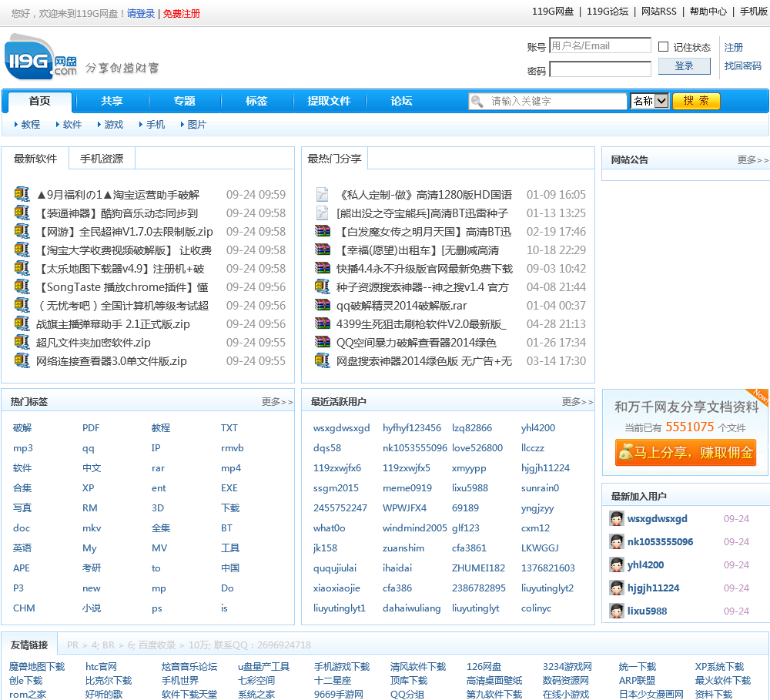
Task: Switch to 最新软件 tab
Action: click(35, 159)
